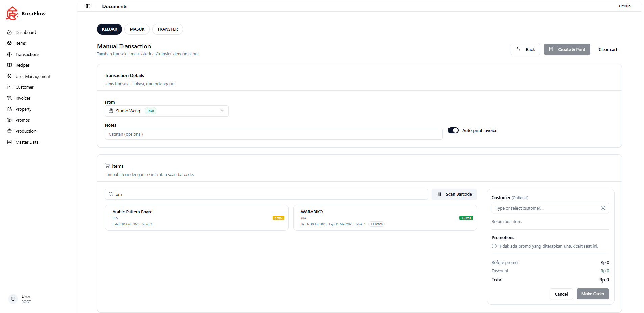Screen dimensions: 644x313
Task: Open Transactions via its sidebar icon
Action: pyautogui.click(x=10, y=54)
